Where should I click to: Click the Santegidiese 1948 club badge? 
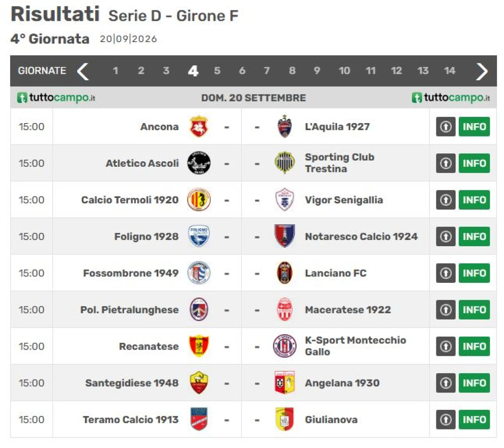coord(198,383)
